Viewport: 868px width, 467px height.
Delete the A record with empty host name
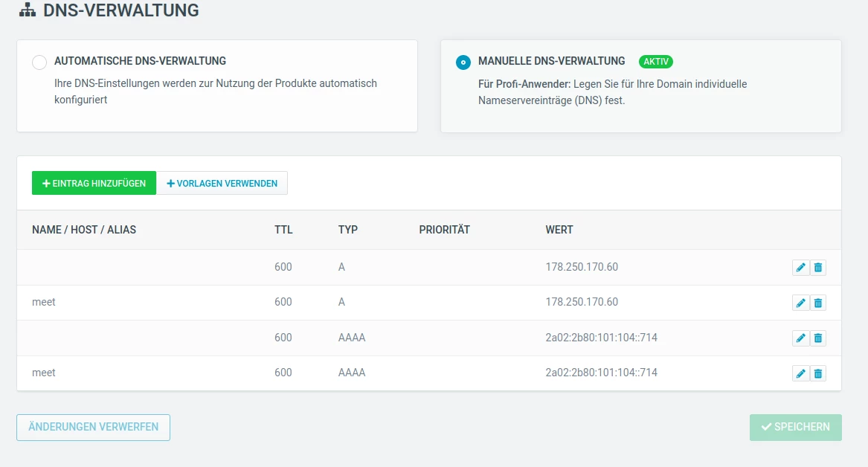(818, 268)
